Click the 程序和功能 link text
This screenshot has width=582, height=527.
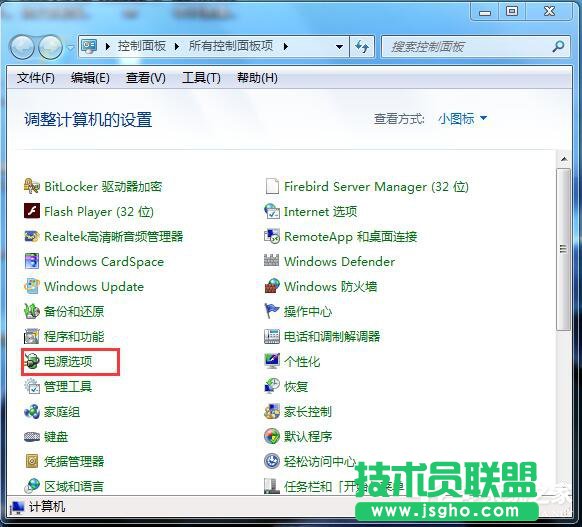click(74, 336)
